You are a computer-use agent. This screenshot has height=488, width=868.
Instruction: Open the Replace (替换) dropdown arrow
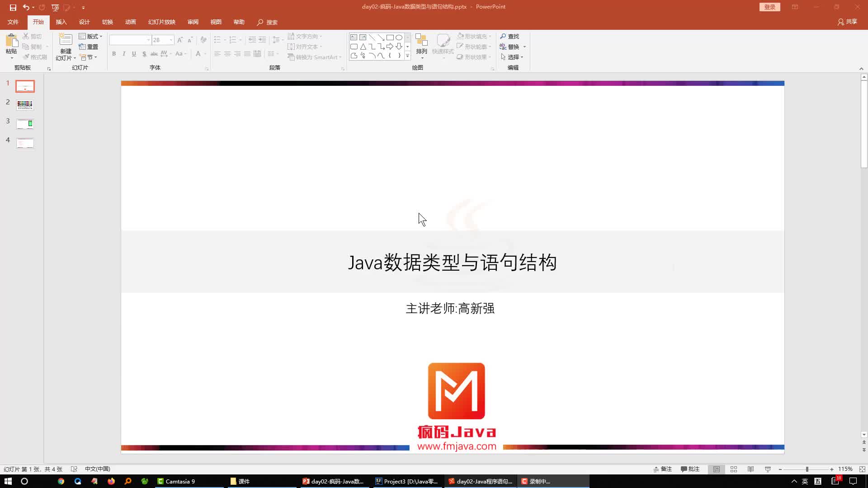524,47
